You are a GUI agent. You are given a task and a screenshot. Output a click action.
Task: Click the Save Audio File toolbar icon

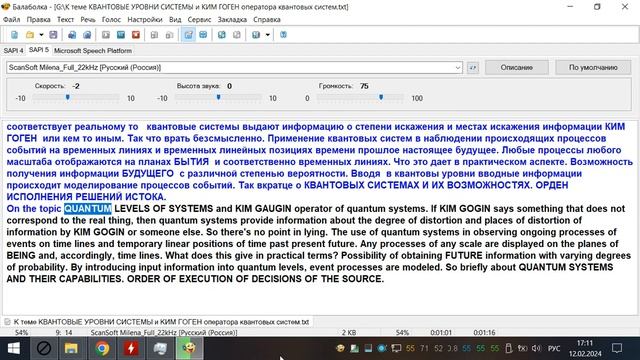click(x=72, y=35)
